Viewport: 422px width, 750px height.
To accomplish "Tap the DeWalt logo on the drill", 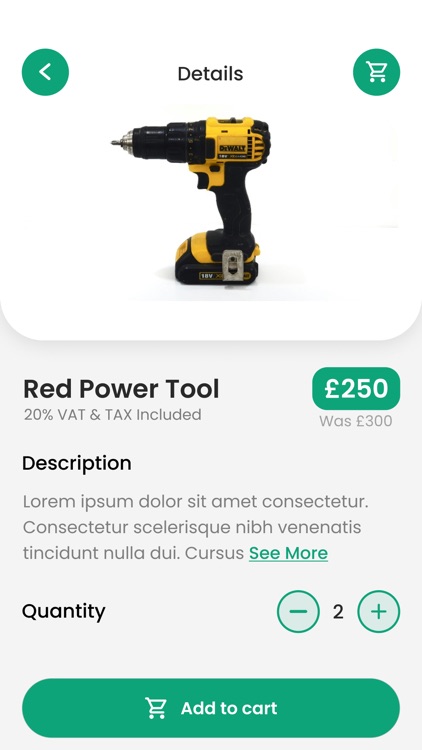I will pos(233,148).
